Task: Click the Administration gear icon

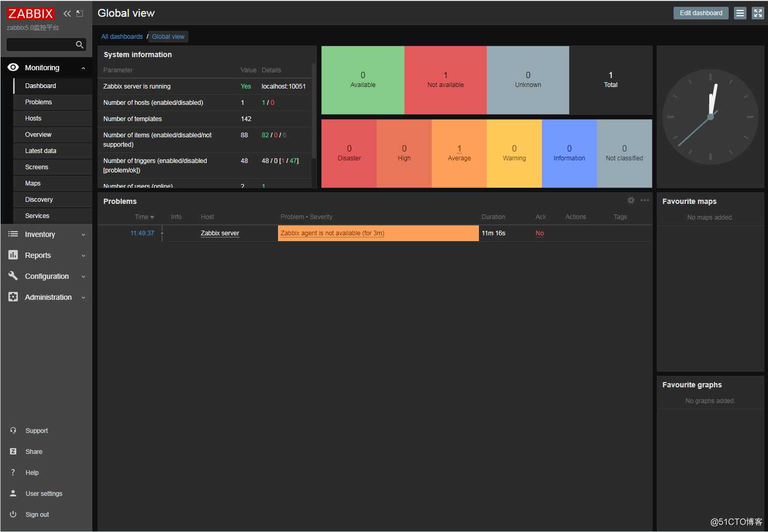Action: pyautogui.click(x=13, y=297)
